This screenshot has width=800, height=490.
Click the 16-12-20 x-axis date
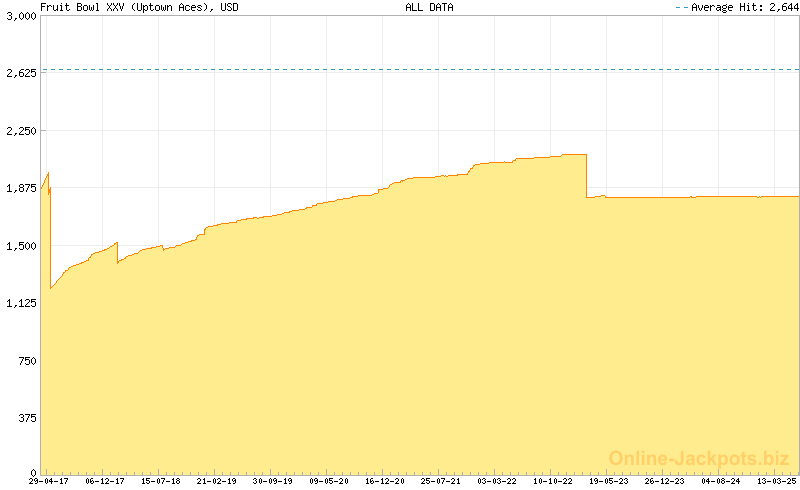coord(385,481)
